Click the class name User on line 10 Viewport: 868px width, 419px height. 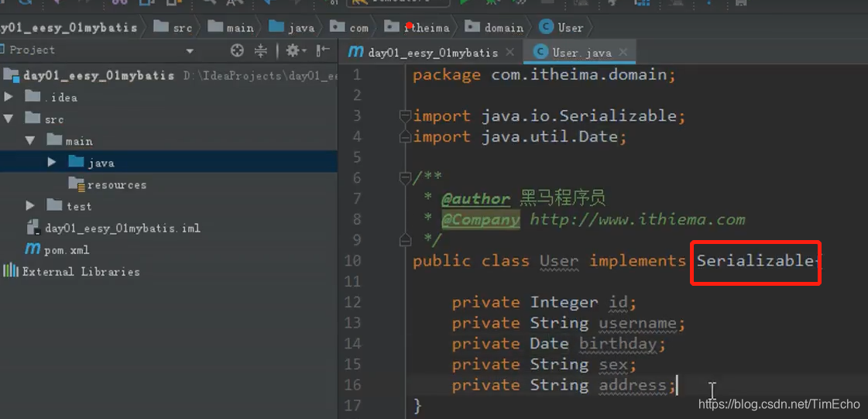pos(559,261)
